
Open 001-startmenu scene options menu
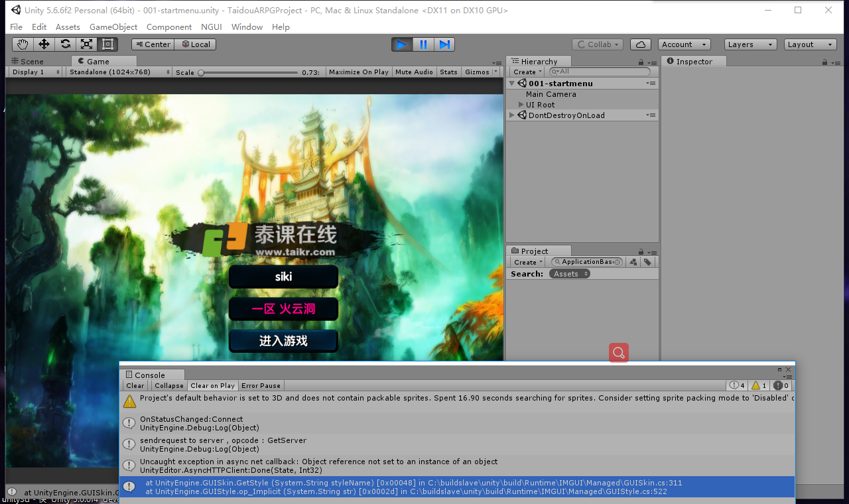651,84
